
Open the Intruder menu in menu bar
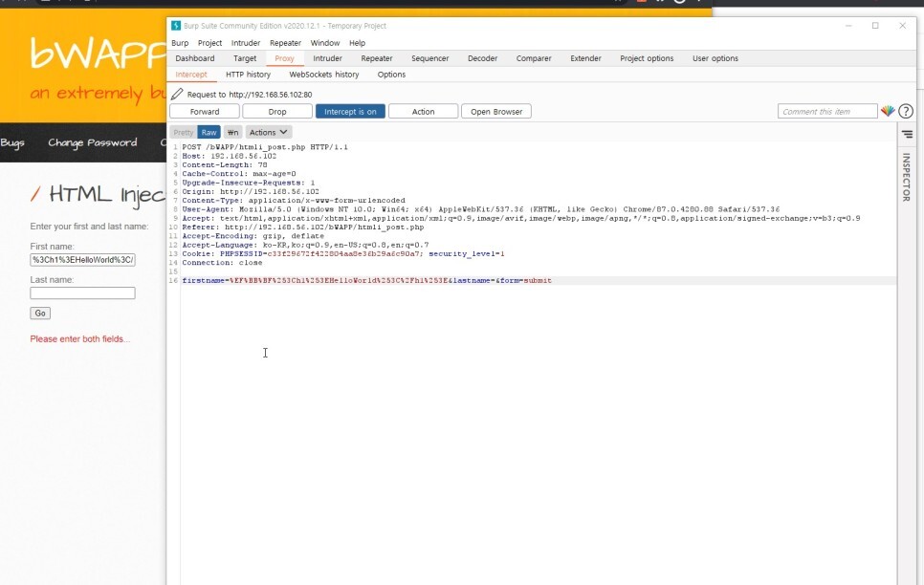coord(246,43)
